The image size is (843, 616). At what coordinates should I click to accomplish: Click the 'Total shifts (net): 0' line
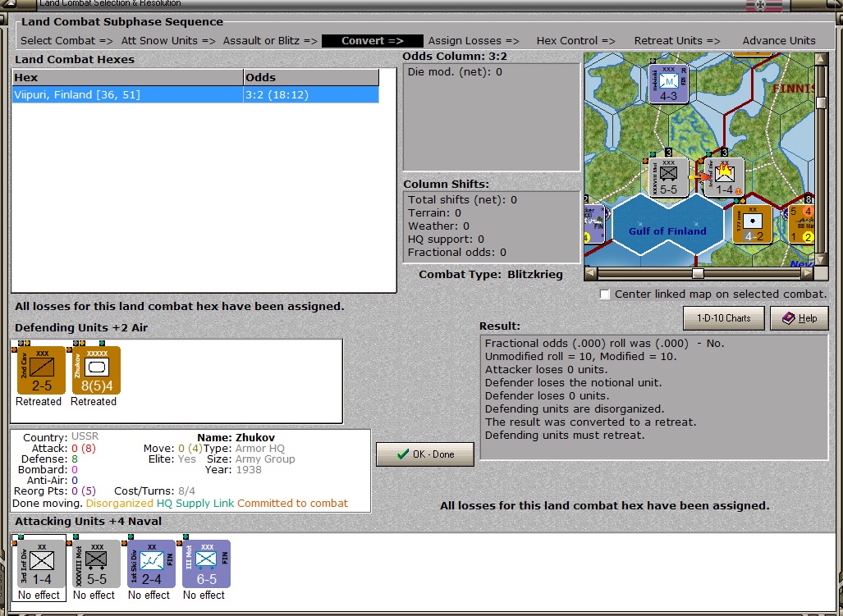(462, 200)
